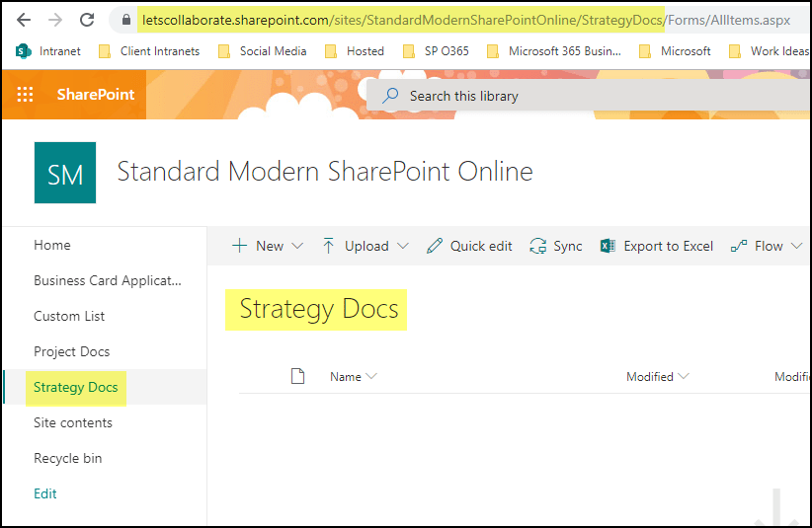Go back using the browser back arrow
Viewport: 812px width, 528px height.
point(24,20)
